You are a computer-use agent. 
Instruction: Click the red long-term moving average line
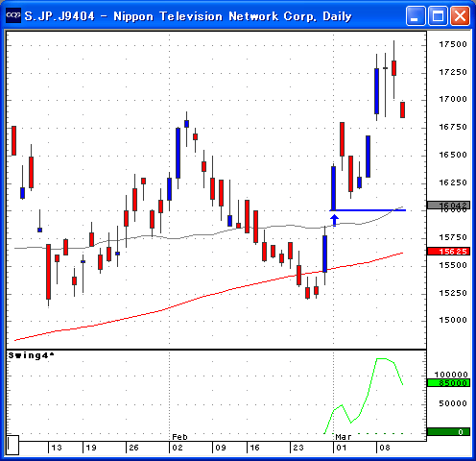pyautogui.click(x=208, y=295)
